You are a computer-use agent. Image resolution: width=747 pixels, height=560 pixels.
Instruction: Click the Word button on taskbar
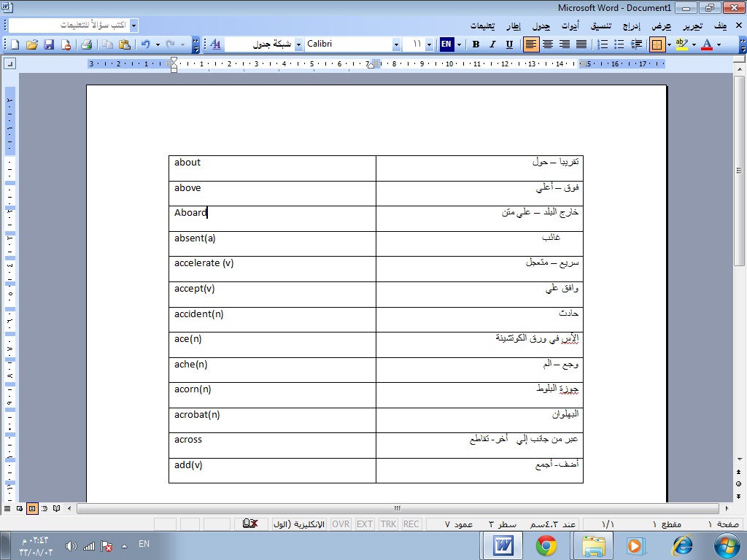click(503, 545)
